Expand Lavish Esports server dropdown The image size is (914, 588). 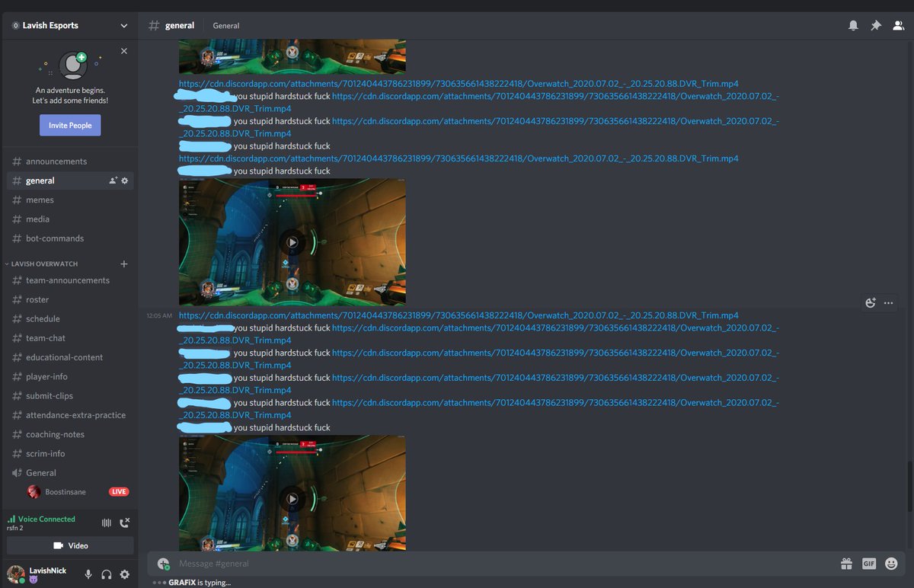tap(124, 25)
